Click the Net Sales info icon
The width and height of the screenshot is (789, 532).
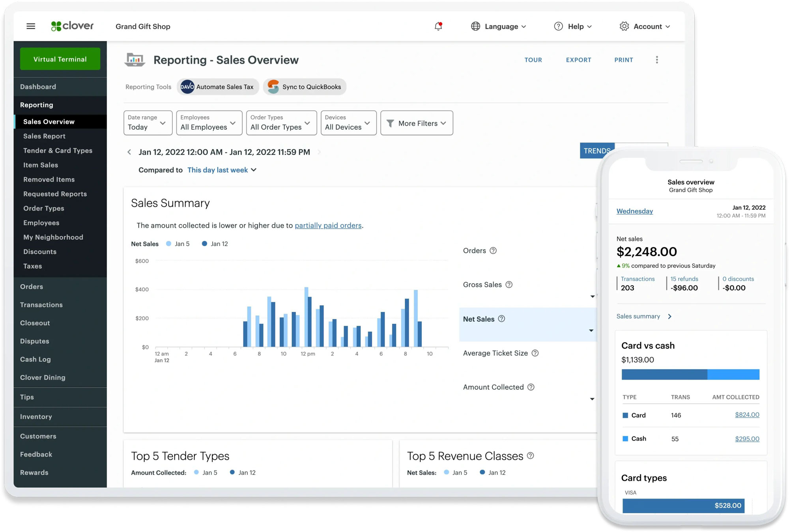click(x=501, y=319)
